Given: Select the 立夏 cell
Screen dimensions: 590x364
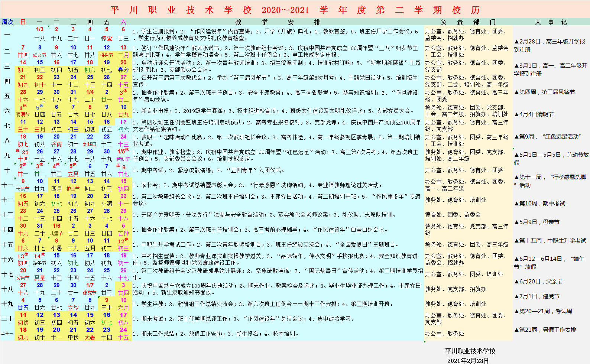Looking at the screenshot, I should (73, 174).
